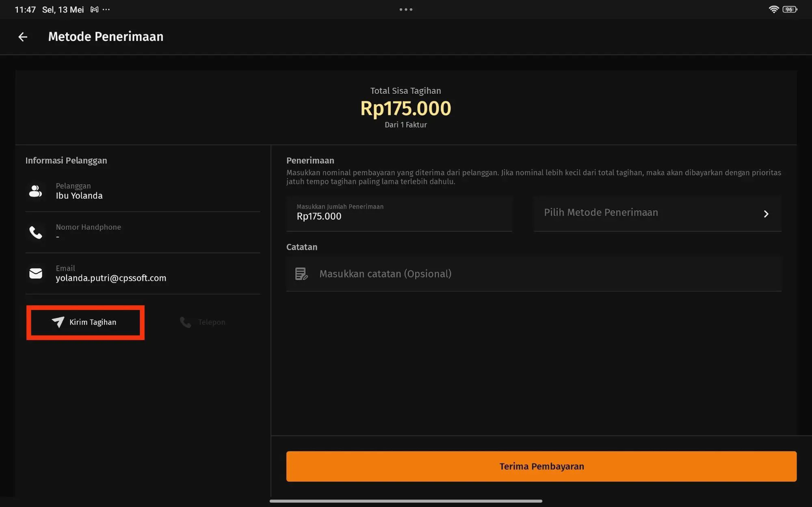Click the Telepon button
This screenshot has width=812, height=507.
203,322
